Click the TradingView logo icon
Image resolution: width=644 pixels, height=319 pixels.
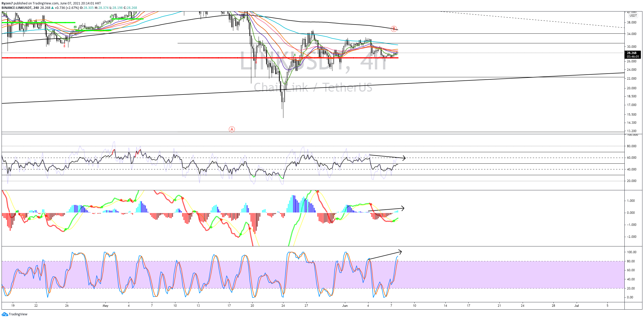pos(5,314)
